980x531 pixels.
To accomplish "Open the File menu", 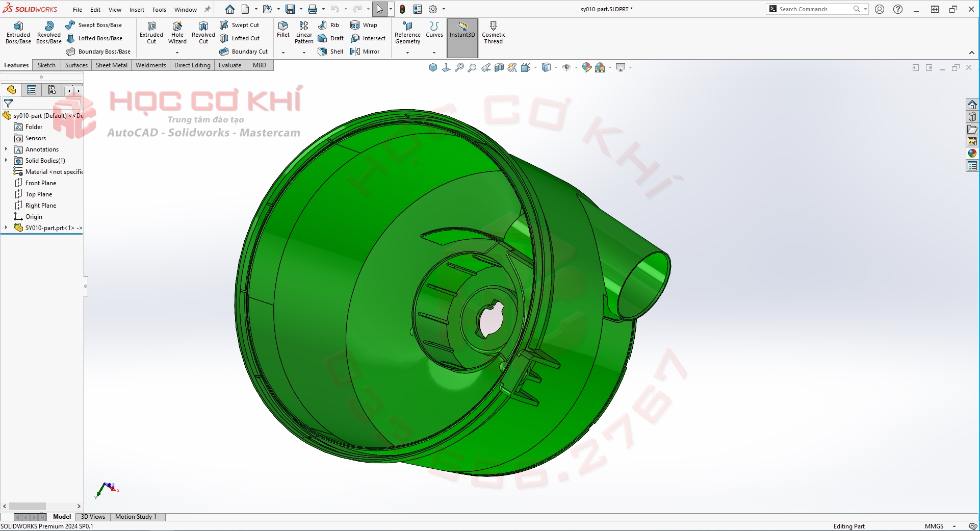I will [78, 10].
